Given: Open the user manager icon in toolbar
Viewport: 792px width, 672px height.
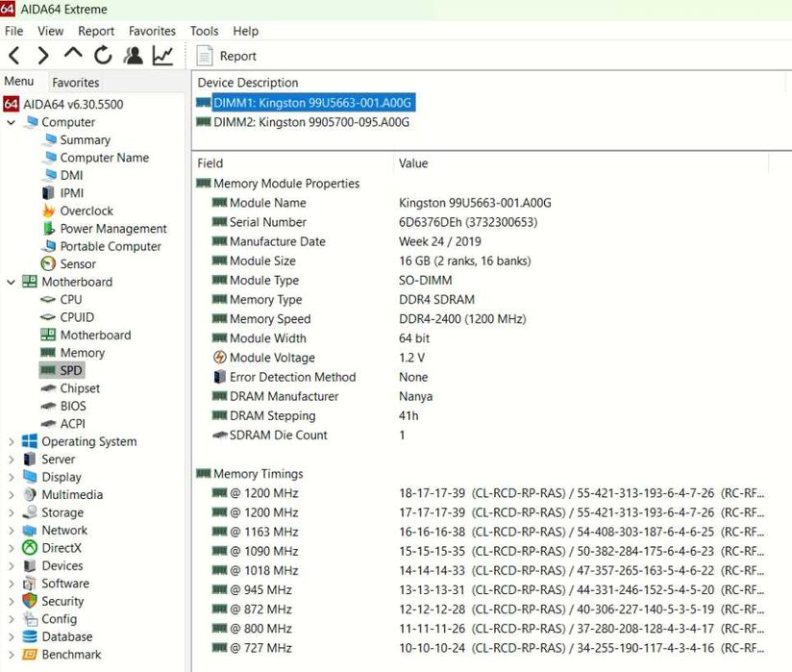Looking at the screenshot, I should (134, 55).
